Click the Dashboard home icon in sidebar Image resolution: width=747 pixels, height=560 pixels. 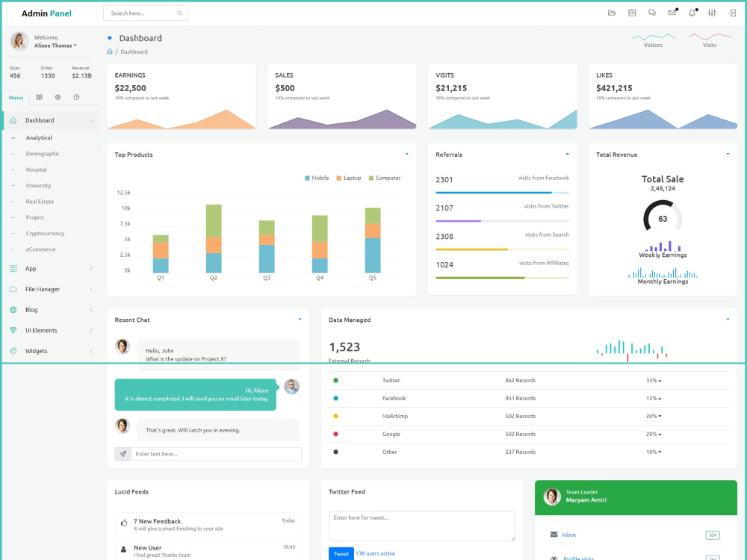[13, 120]
